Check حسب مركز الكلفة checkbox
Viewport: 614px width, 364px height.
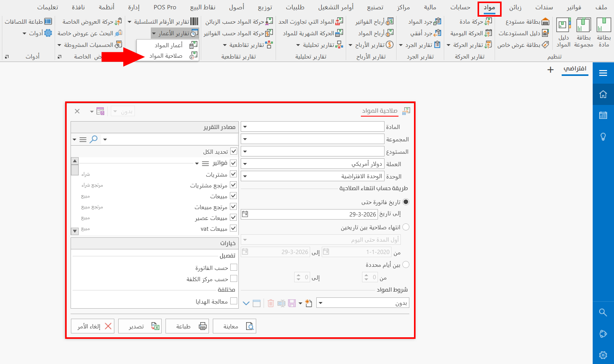point(234,278)
